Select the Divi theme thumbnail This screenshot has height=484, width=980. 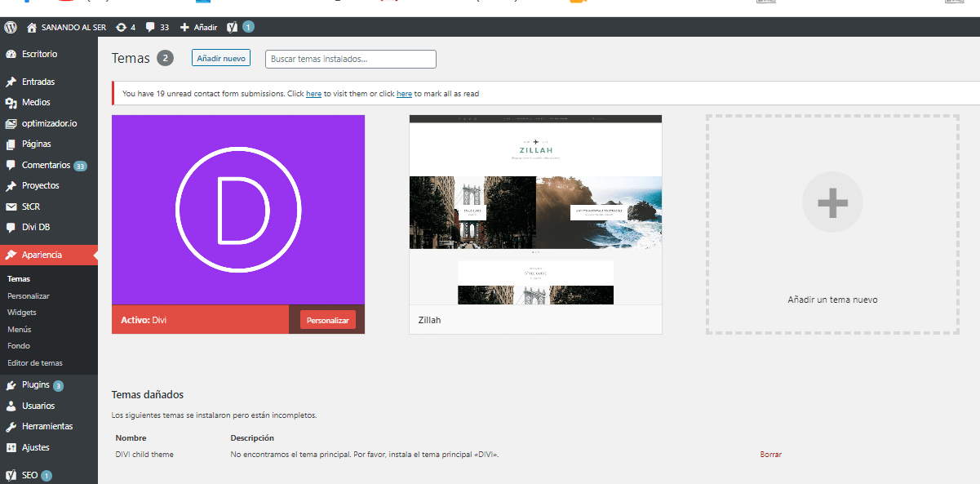click(x=238, y=210)
